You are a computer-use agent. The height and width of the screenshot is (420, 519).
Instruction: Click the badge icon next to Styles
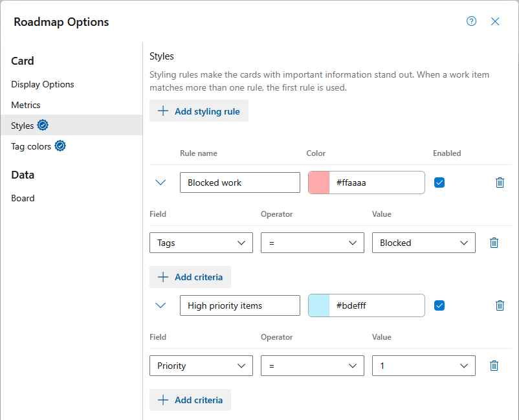pos(43,125)
